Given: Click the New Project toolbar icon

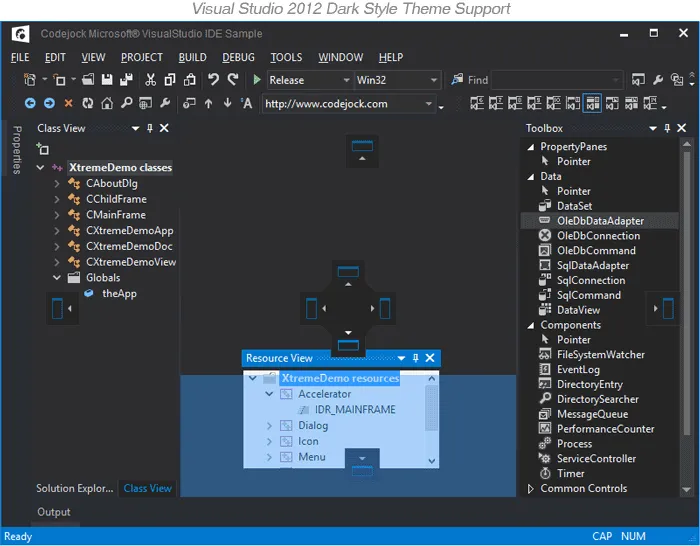Looking at the screenshot, I should (29, 80).
